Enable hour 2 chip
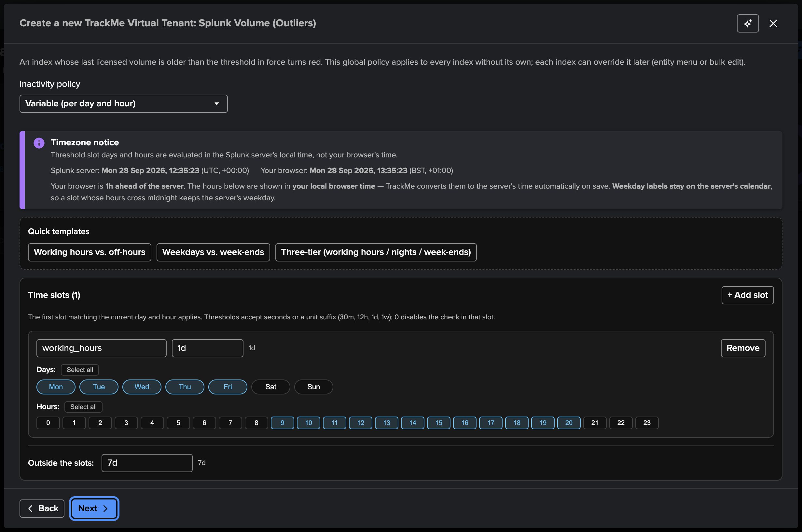This screenshot has height=532, width=802. [x=100, y=423]
